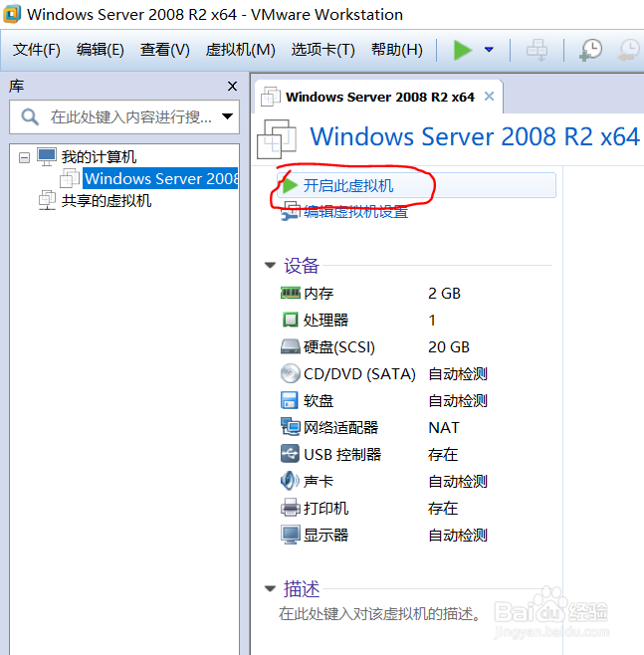Screen dimensions: 644x655
Task: Click the revert to snapshot toolbar icon
Action: (x=629, y=50)
